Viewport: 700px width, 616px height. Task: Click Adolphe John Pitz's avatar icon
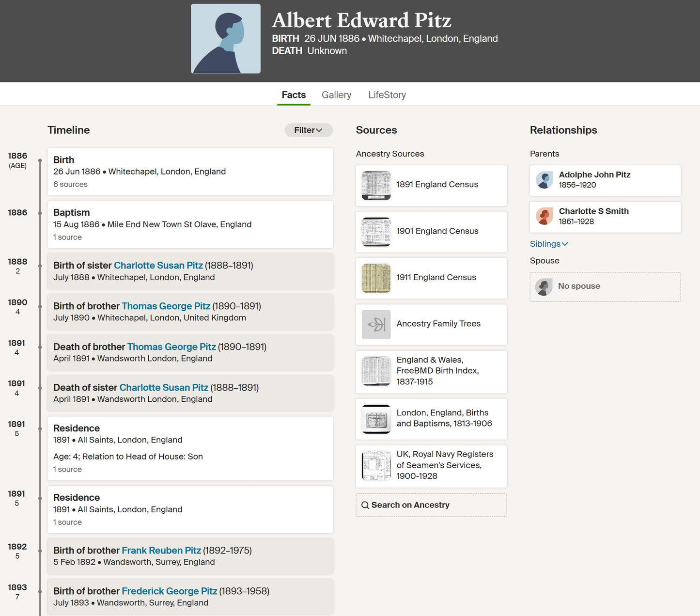(x=544, y=180)
